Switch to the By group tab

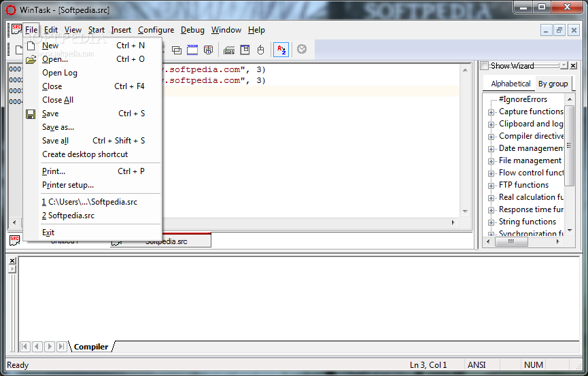(553, 84)
